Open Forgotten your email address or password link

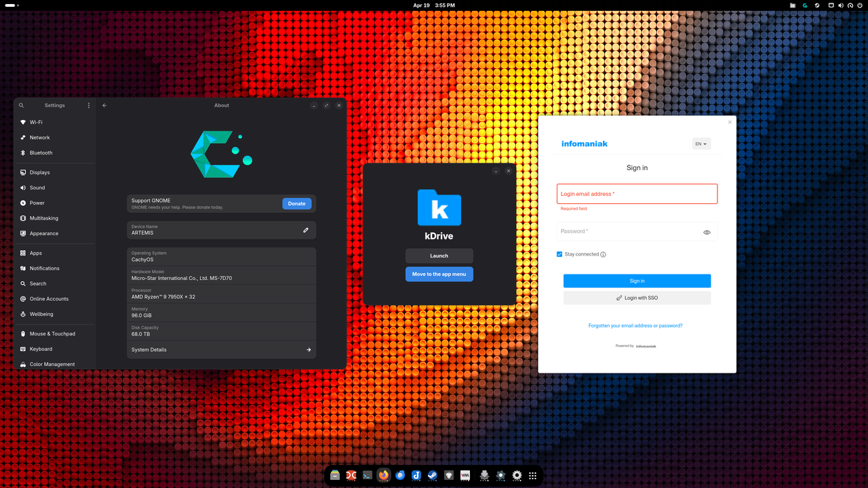tap(635, 326)
